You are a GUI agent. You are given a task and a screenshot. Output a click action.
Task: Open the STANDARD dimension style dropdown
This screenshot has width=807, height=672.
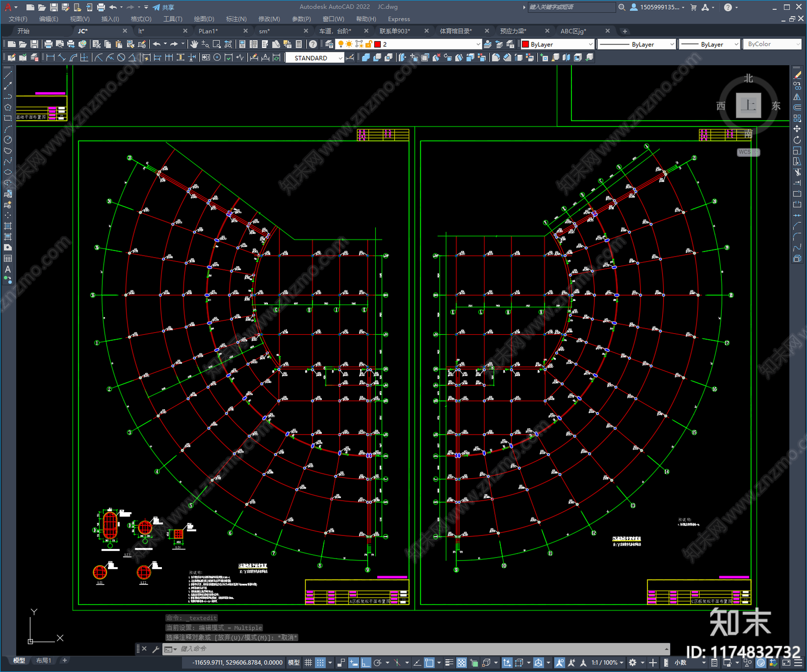click(x=315, y=58)
